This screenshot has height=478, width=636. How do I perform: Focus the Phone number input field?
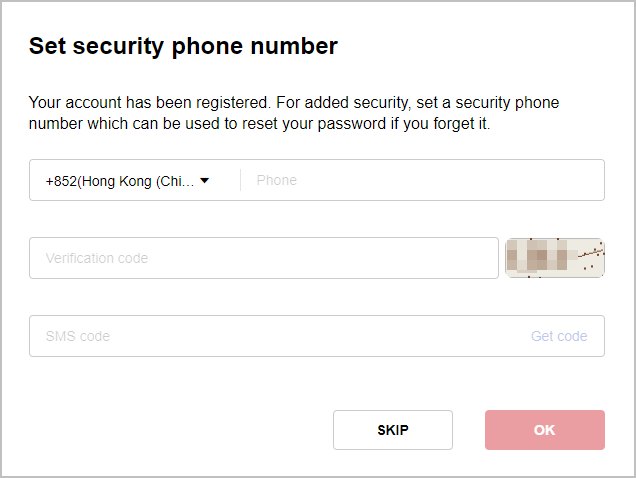coord(422,180)
